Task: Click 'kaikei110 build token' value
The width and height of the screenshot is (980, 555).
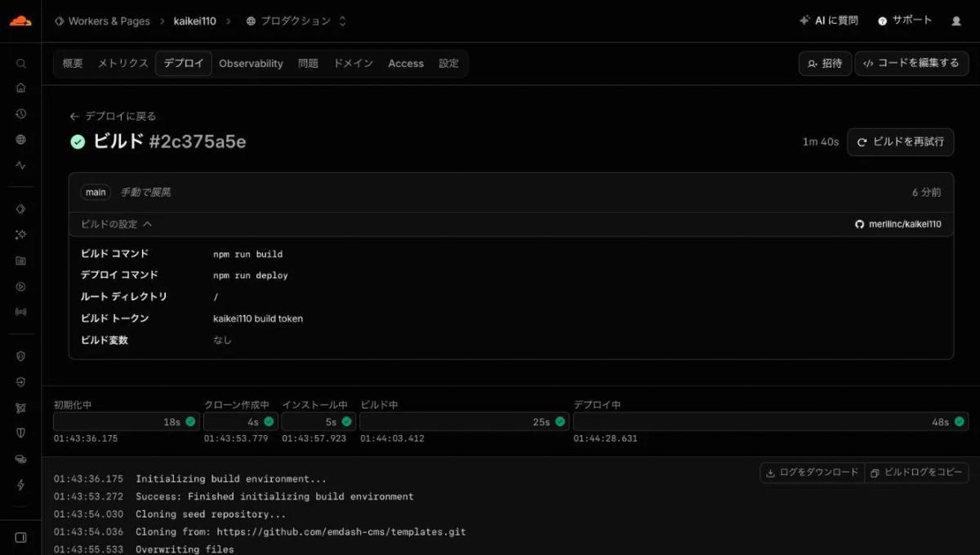Action: [x=258, y=319]
